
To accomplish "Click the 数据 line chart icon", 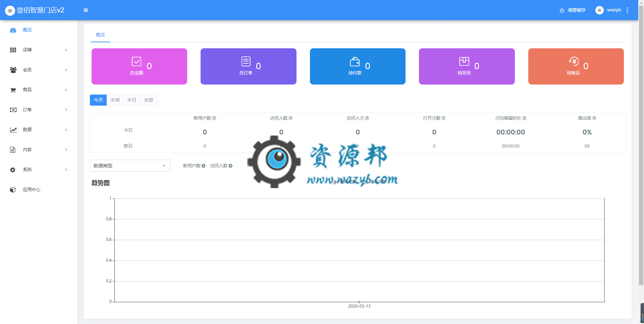I will coord(13,130).
